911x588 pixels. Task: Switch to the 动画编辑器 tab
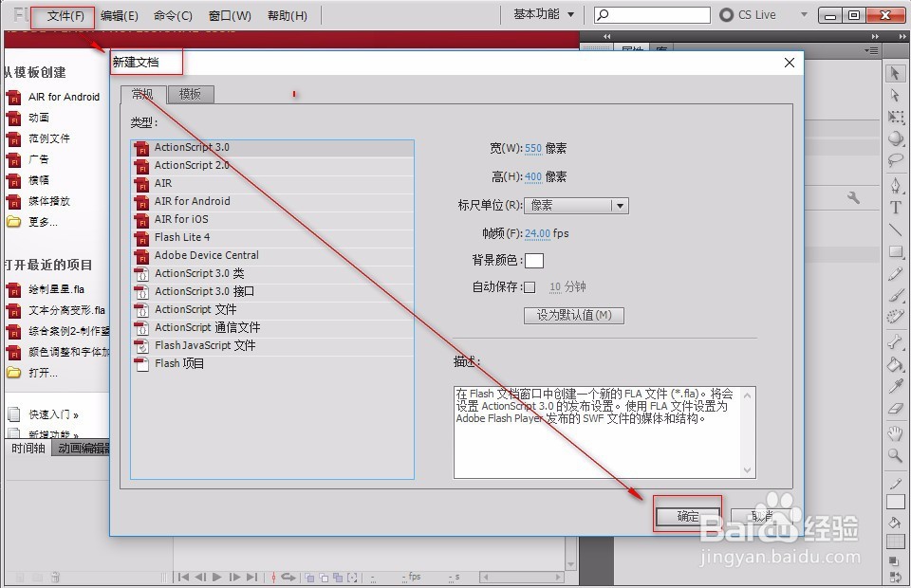(x=81, y=448)
